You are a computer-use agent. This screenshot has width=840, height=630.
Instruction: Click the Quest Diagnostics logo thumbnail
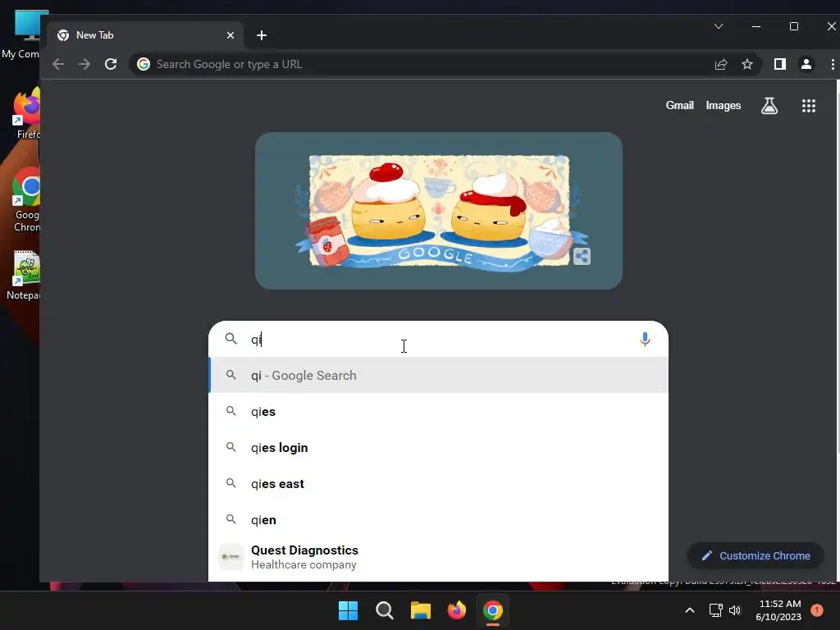pos(231,557)
